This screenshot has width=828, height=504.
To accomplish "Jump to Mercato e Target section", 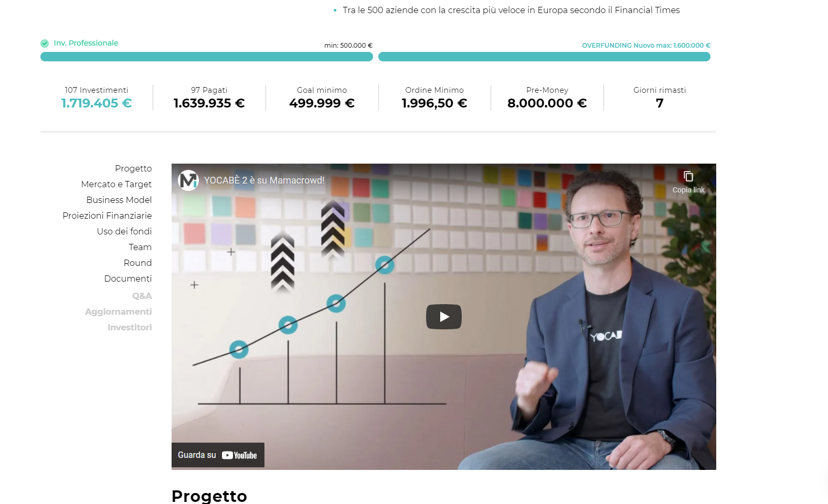I will [116, 184].
